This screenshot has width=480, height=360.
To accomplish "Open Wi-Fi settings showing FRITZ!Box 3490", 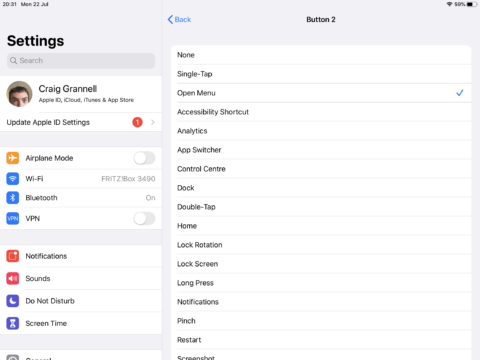I will click(x=81, y=179).
